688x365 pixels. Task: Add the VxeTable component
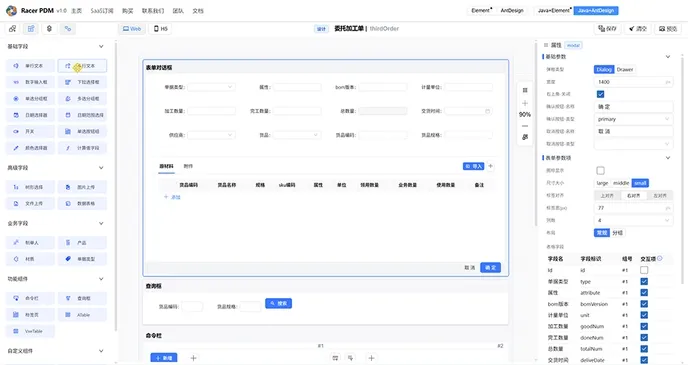(30, 331)
